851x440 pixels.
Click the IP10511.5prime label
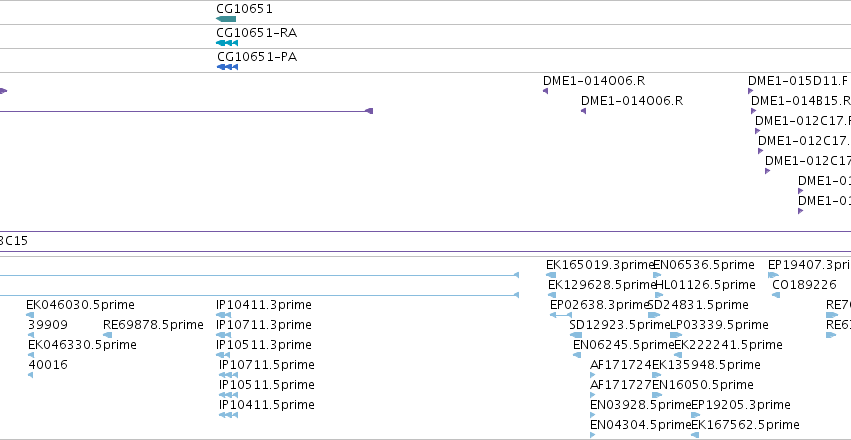tap(266, 385)
